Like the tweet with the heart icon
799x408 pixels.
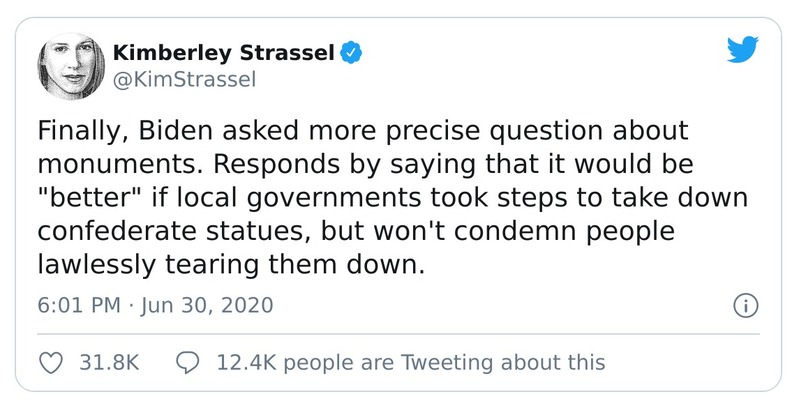(x=51, y=361)
